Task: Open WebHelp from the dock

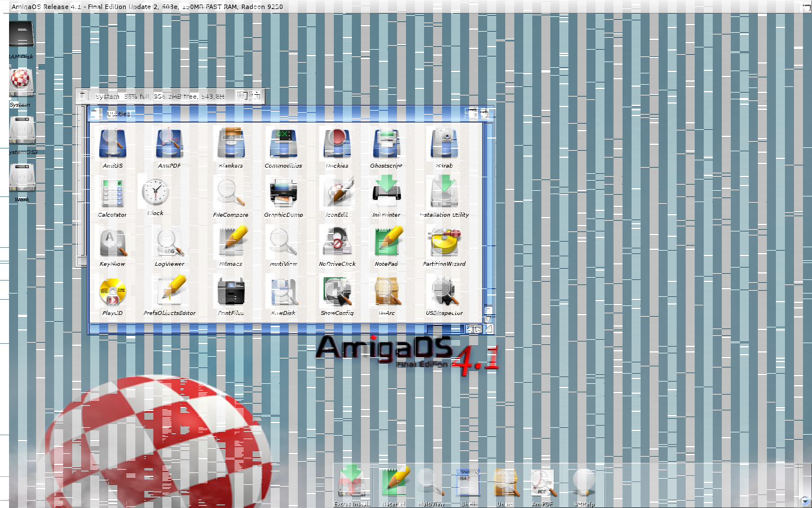Action: (584, 484)
